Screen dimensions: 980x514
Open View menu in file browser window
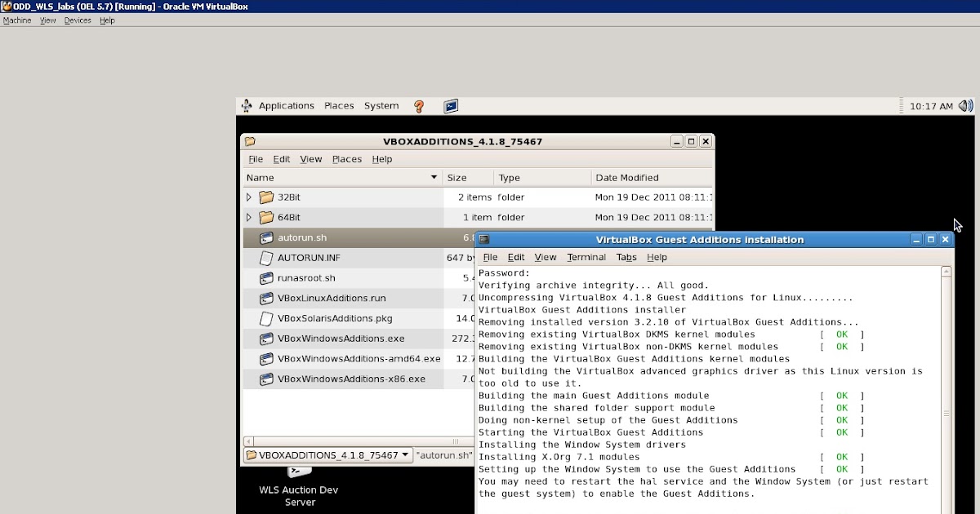pyautogui.click(x=310, y=159)
